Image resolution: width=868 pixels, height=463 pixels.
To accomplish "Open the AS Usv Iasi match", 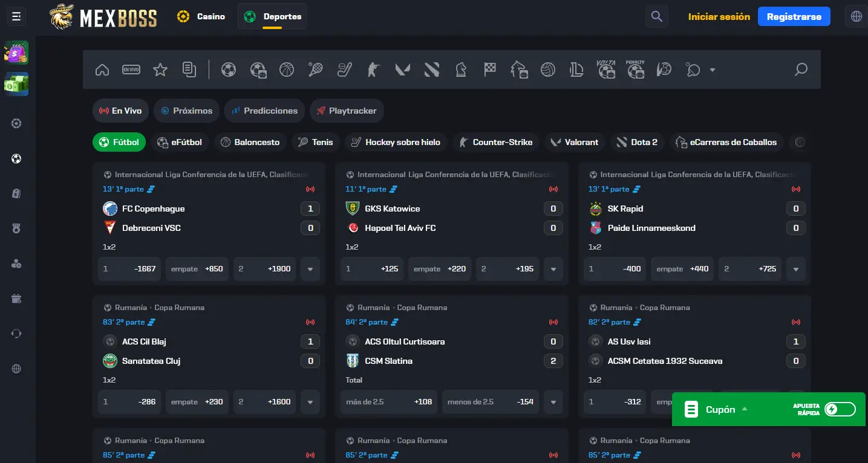I will (629, 342).
